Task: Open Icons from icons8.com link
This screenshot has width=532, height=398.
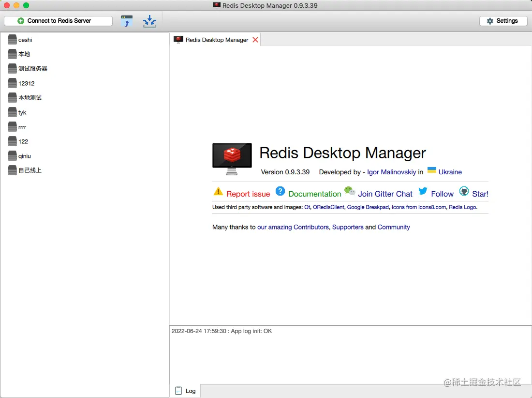Action: [x=419, y=207]
